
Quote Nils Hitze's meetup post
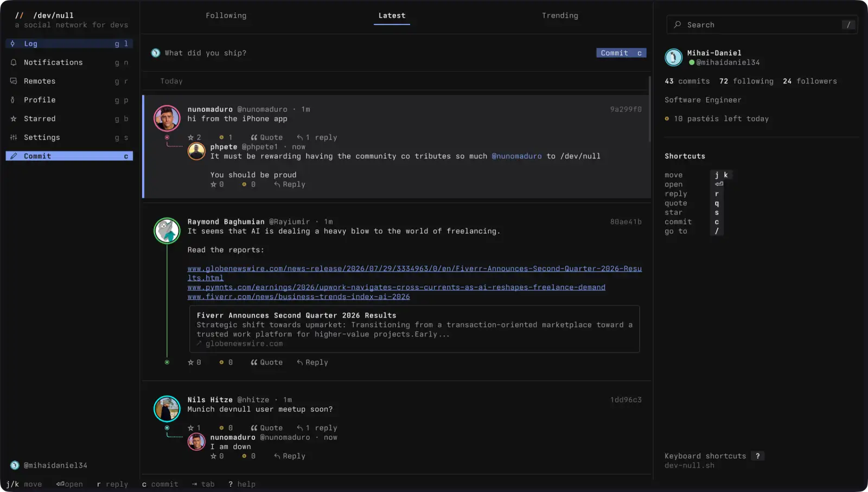click(x=266, y=428)
